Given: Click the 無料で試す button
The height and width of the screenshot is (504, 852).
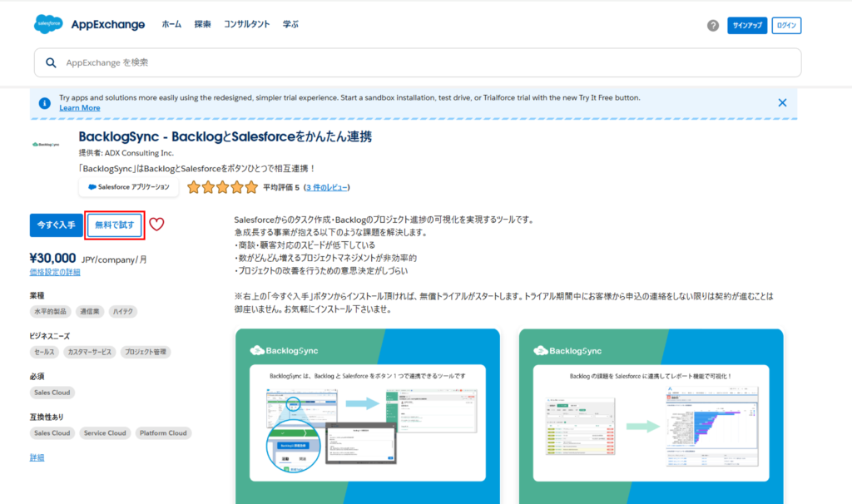Looking at the screenshot, I should pos(115,225).
